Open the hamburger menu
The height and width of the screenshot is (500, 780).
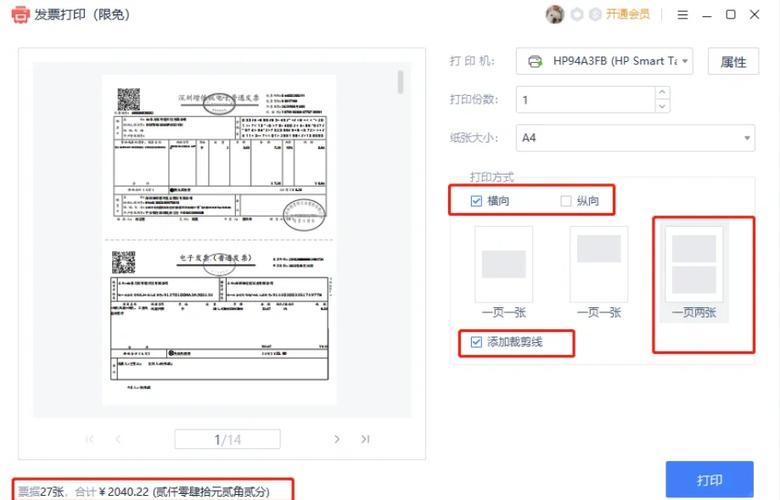(682, 14)
